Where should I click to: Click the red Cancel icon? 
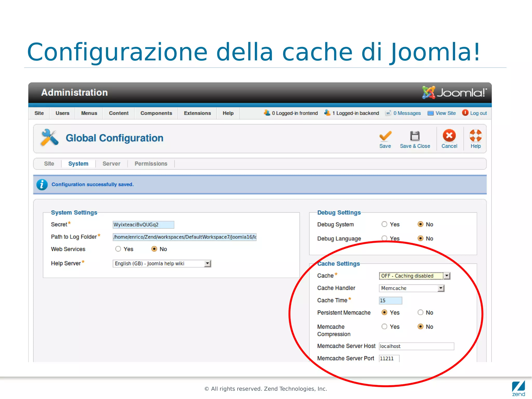449,135
